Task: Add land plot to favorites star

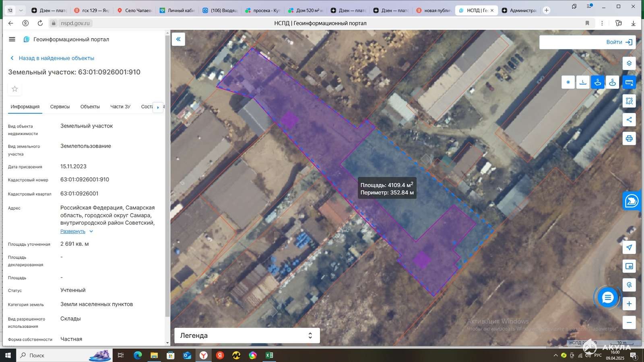Action: [15, 89]
